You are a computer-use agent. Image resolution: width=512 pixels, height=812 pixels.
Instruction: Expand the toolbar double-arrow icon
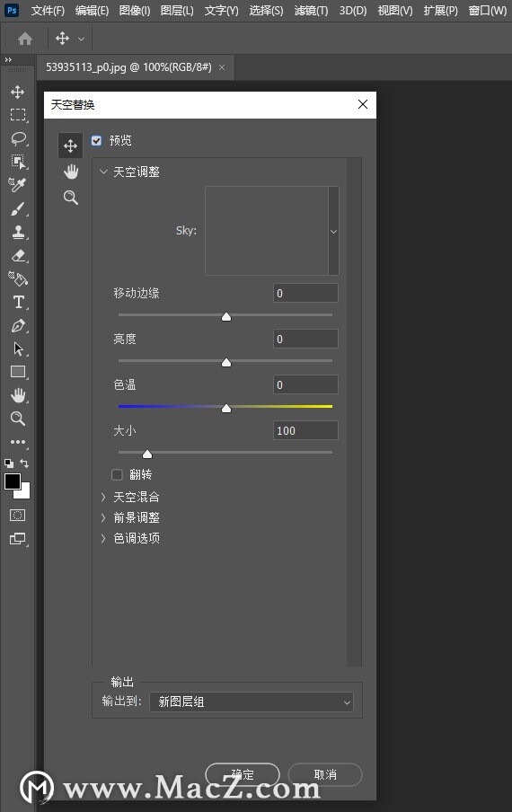pos(8,60)
